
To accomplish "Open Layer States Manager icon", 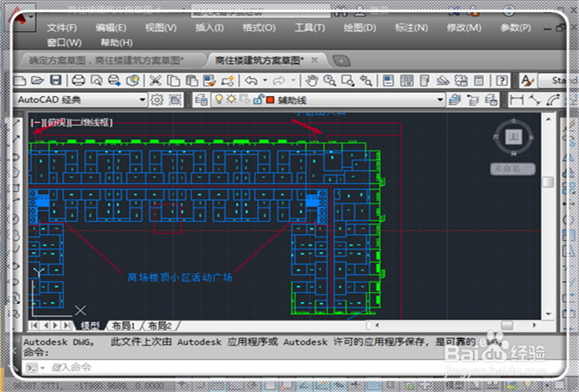I will tap(491, 100).
